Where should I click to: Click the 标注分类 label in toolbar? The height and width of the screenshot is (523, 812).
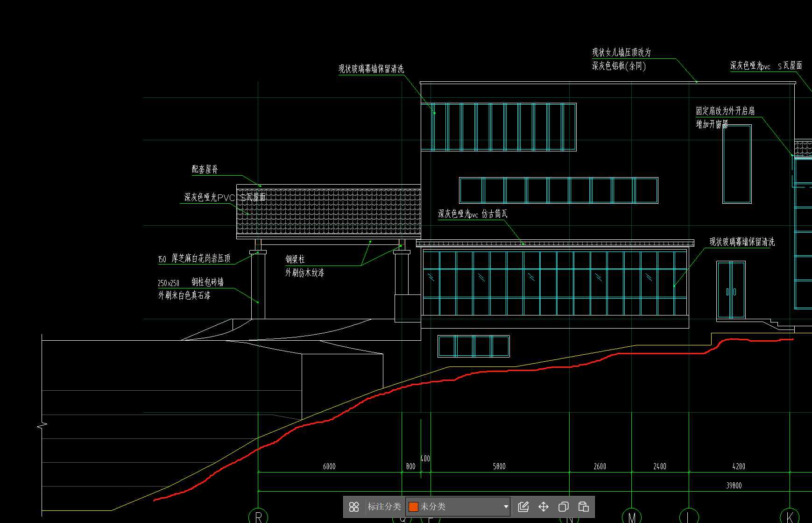coord(384,507)
